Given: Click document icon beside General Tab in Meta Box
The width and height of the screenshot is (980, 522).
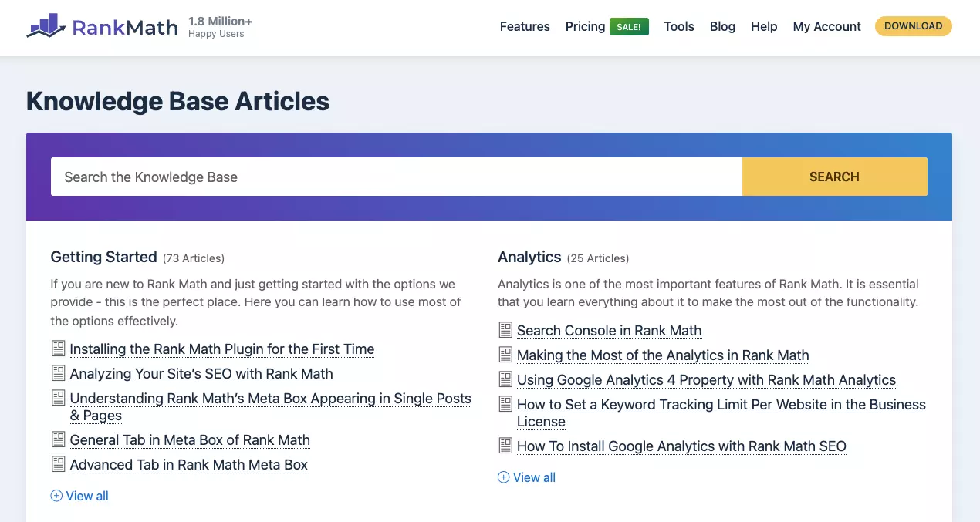Looking at the screenshot, I should pos(58,439).
